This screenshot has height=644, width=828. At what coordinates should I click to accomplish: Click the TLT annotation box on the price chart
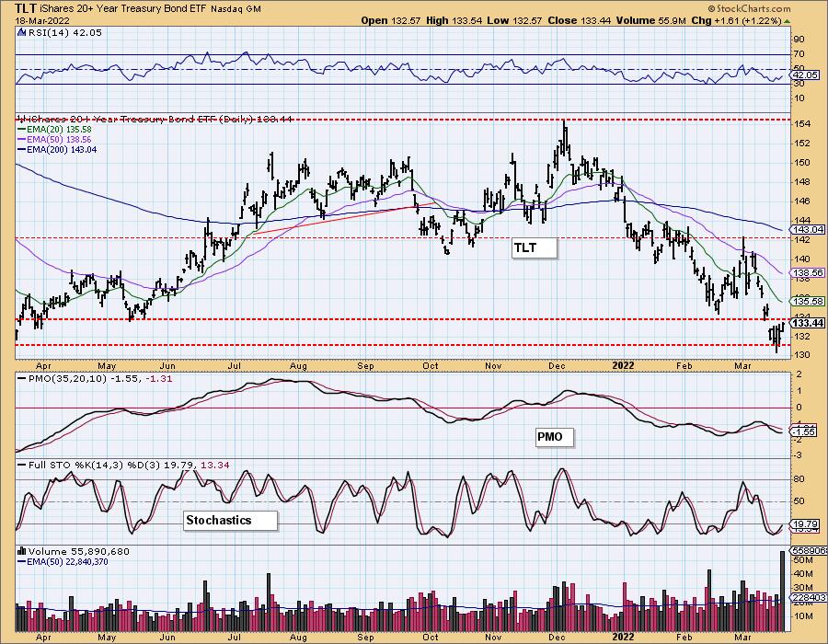point(535,248)
